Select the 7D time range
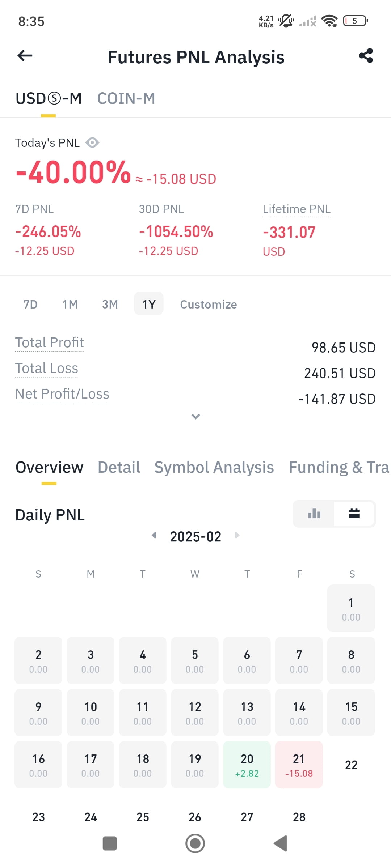 (x=30, y=304)
